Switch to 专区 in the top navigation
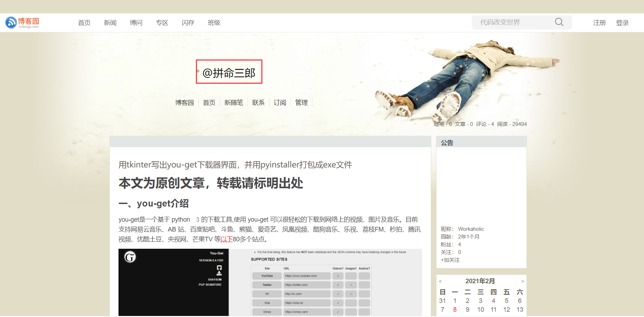Screen dimensions: 644x317 tap(162, 23)
